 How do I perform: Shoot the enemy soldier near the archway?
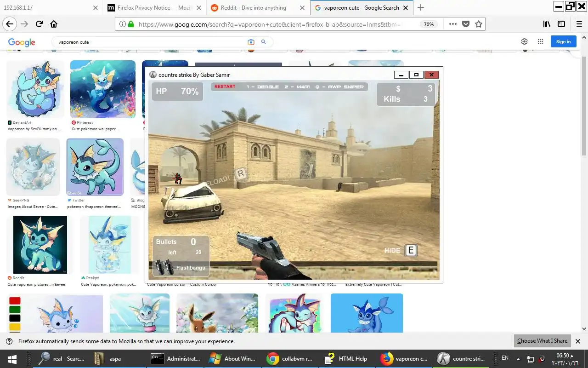pyautogui.click(x=178, y=178)
